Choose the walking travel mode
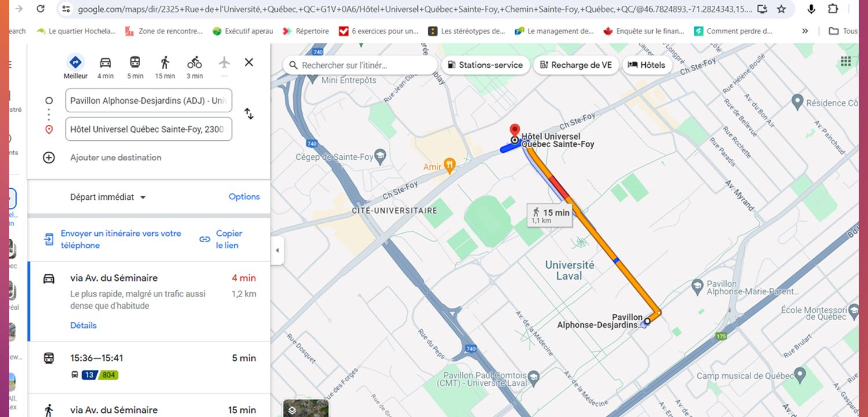The width and height of the screenshot is (868, 417). (165, 63)
